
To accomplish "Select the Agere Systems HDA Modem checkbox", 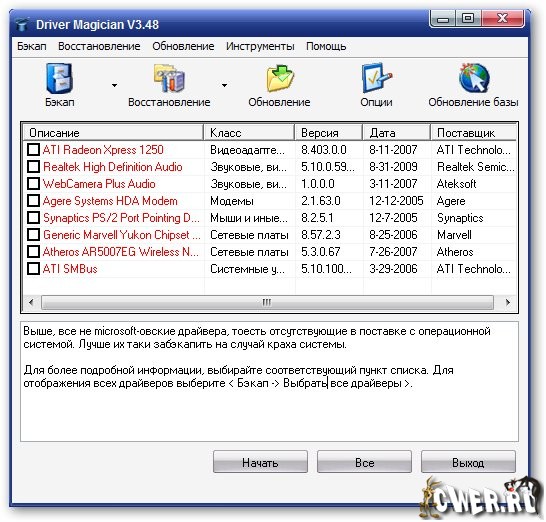I will tap(33, 201).
